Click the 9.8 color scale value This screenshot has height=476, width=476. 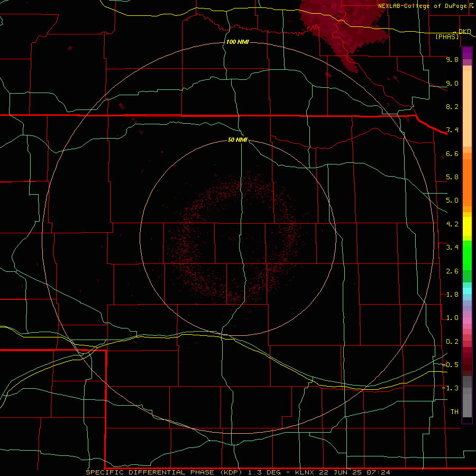coord(452,59)
